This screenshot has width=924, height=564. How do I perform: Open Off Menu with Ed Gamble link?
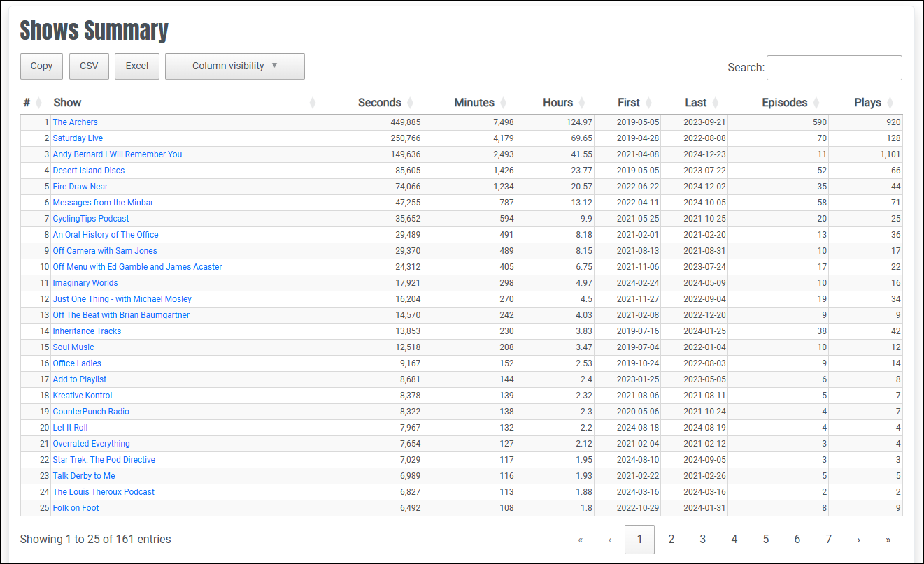[138, 267]
